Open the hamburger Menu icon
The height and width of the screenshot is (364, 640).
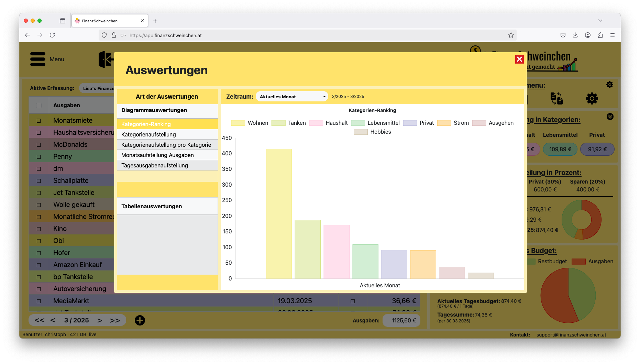(38, 59)
